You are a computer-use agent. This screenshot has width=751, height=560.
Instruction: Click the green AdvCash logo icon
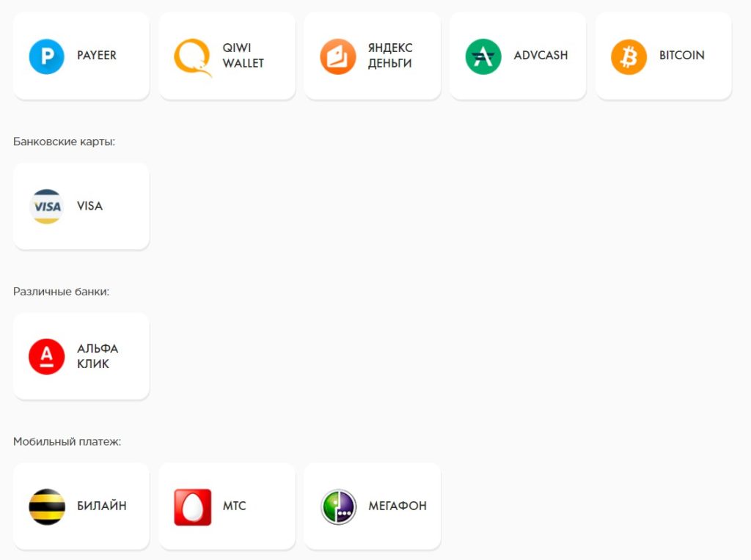pos(483,56)
